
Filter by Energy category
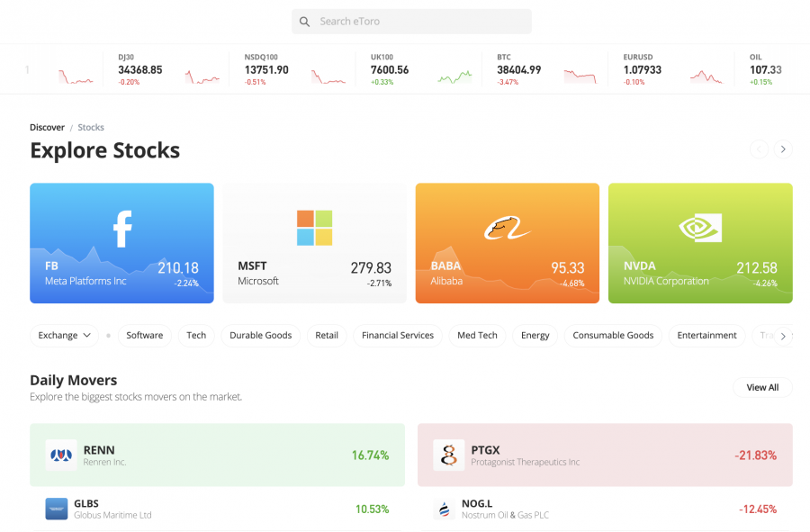(535, 335)
